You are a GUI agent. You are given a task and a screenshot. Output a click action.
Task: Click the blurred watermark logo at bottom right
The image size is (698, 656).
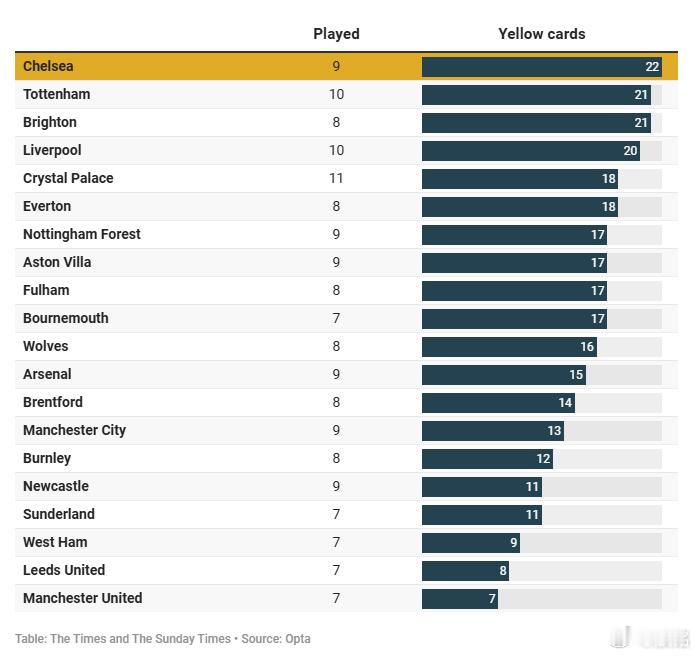pos(650,637)
